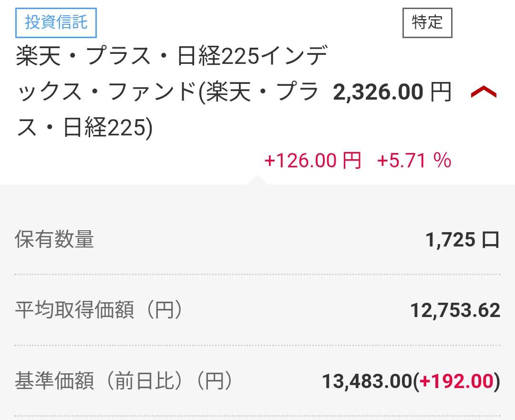
Task: Click the small triangle pointer under the header
Action: coord(257,180)
